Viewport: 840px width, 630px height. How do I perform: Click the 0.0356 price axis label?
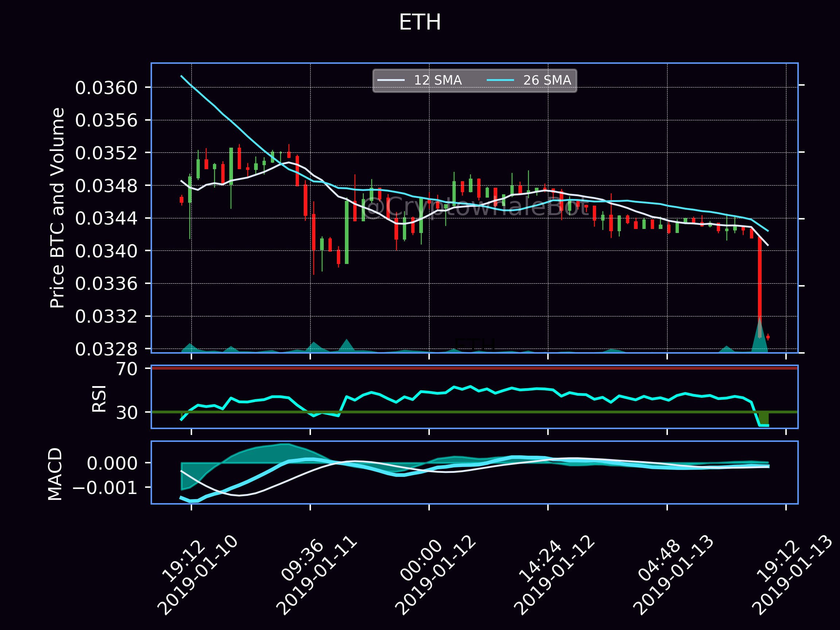point(106,121)
